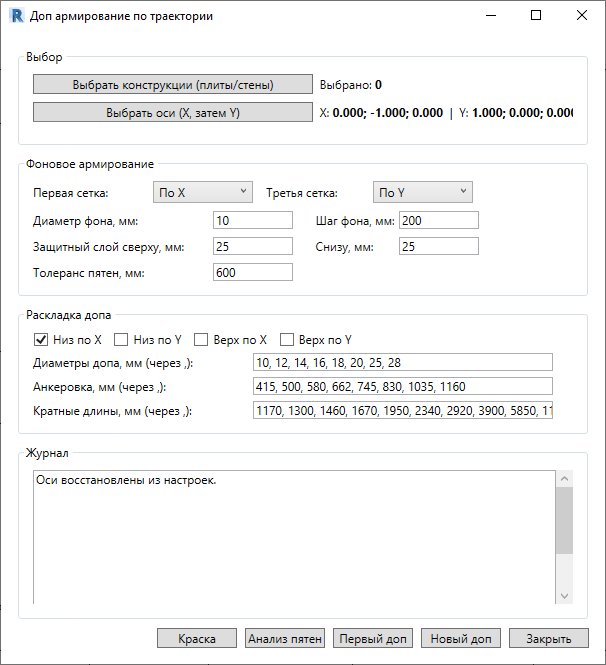Screen dimensions: 606x665
Task: Click the "Анализ пятен" button
Action: coord(285,638)
